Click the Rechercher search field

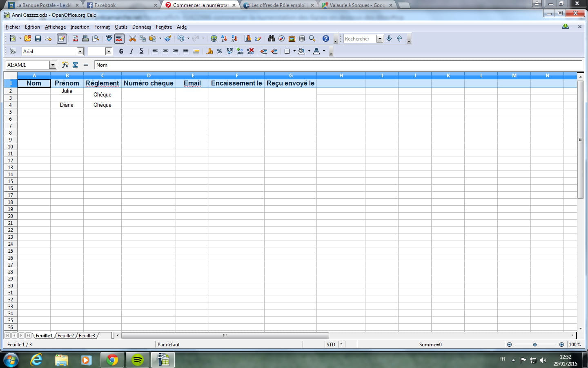coord(360,38)
